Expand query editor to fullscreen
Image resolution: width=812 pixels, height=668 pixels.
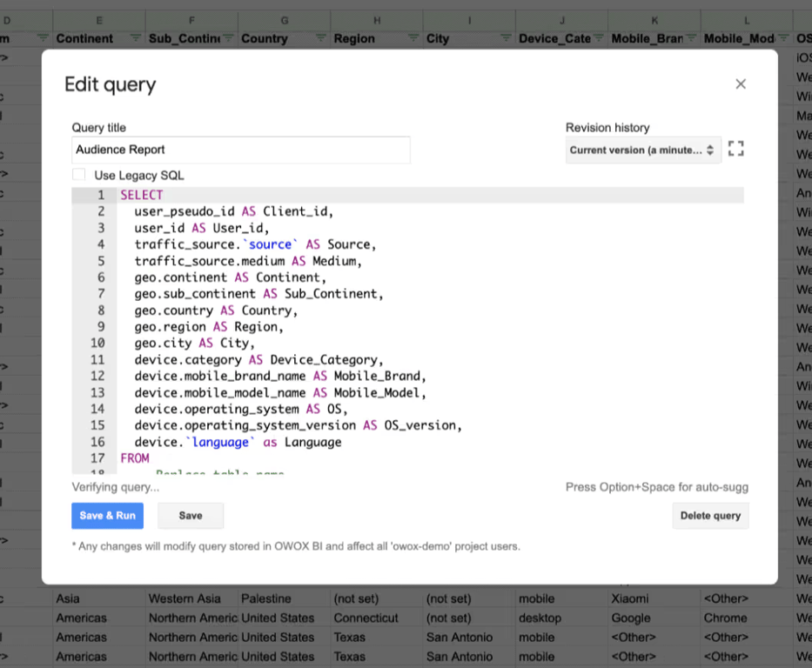[x=736, y=149]
